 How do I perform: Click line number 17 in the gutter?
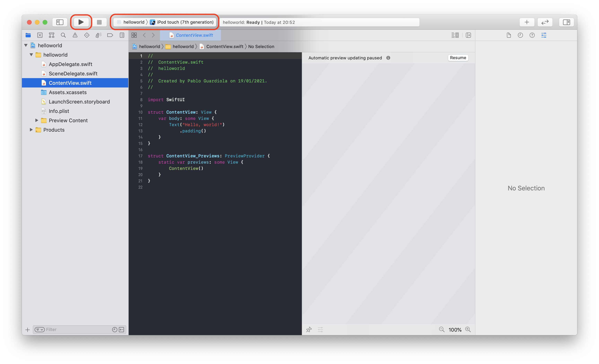pyautogui.click(x=140, y=156)
